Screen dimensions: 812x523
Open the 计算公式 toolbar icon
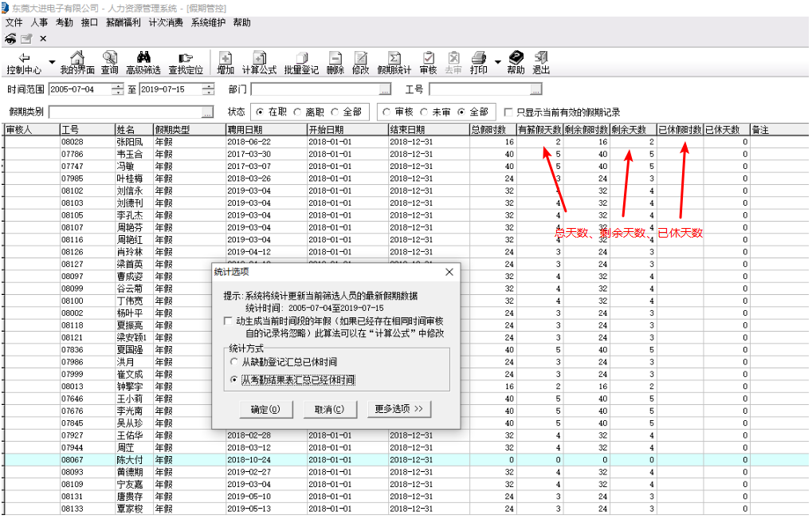tap(259, 58)
